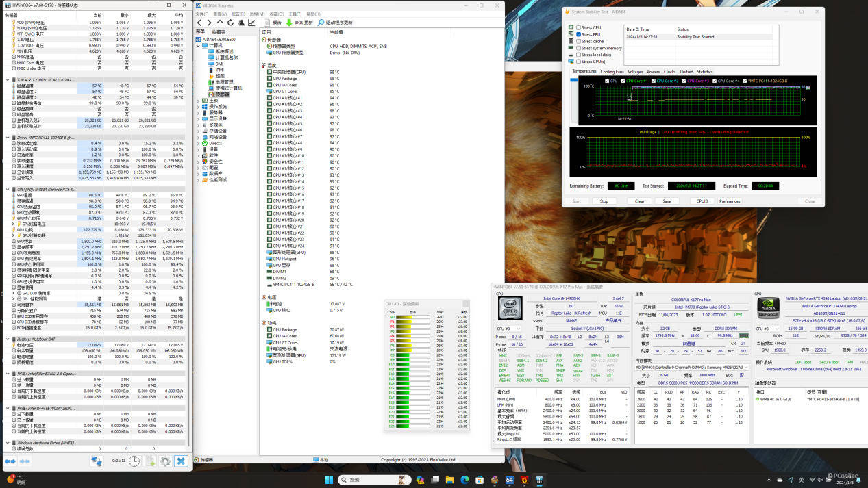Click the AIDA64 back navigation arrow
The width and height of the screenshot is (868, 488).
pyautogui.click(x=200, y=23)
